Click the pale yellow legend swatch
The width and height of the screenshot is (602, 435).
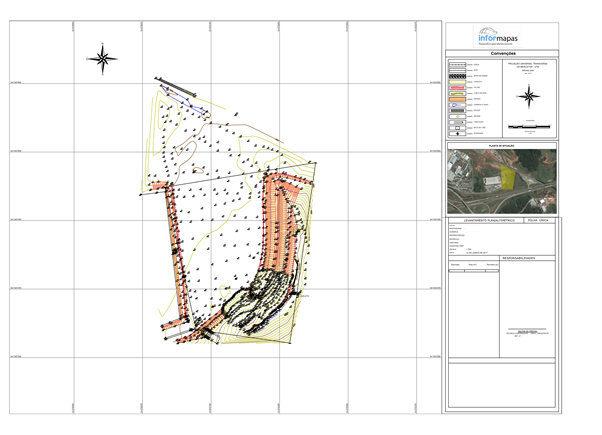(x=457, y=82)
